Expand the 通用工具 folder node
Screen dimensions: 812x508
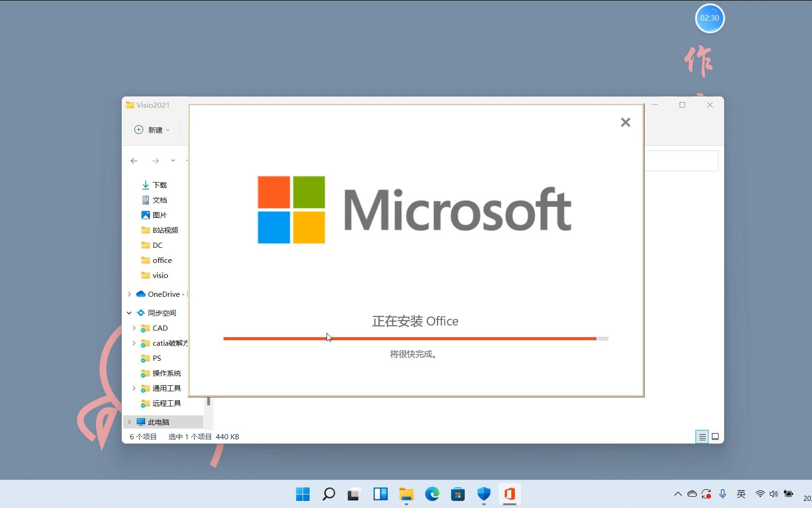point(134,388)
